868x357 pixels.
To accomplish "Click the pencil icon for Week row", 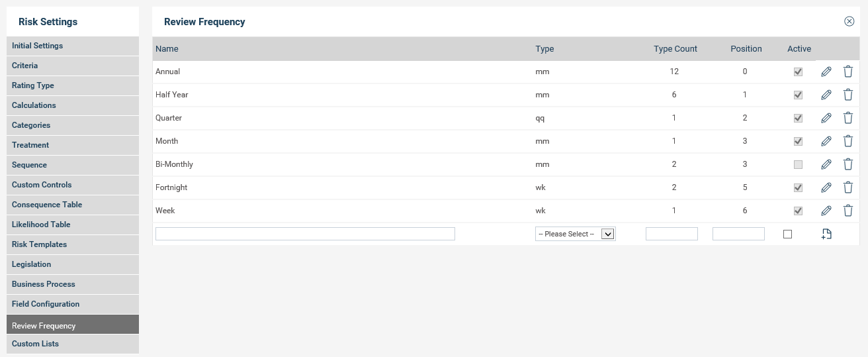I will click(x=826, y=211).
